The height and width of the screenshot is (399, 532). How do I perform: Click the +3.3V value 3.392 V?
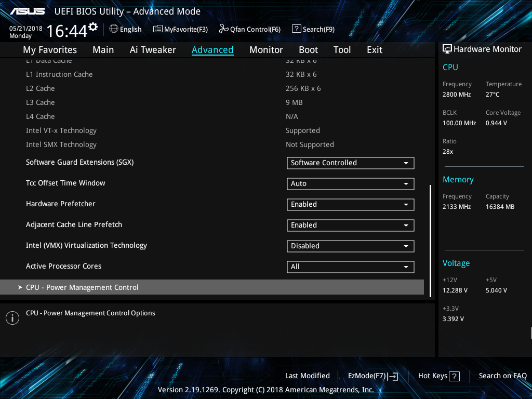(x=453, y=319)
